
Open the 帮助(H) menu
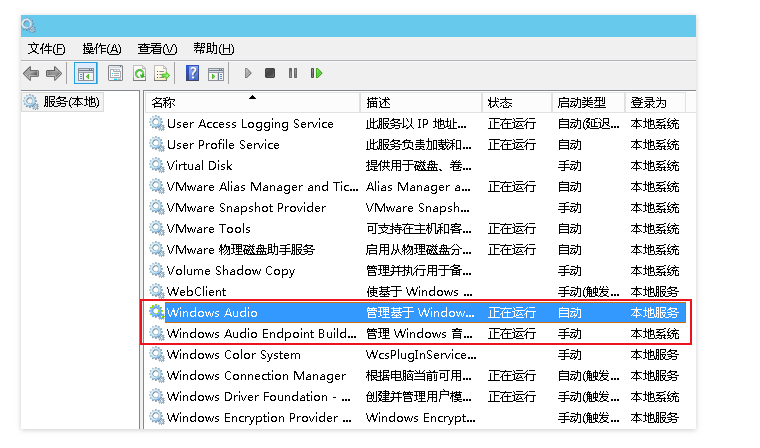click(x=214, y=48)
